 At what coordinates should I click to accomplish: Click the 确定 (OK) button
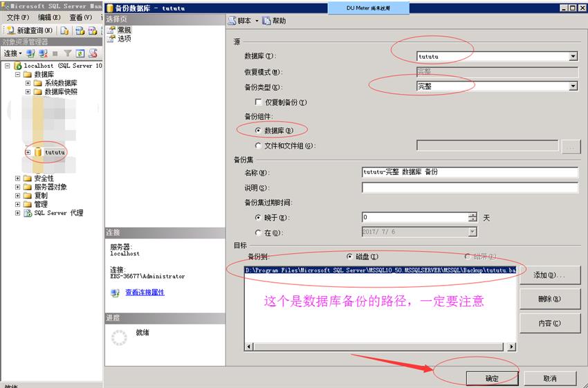click(492, 378)
